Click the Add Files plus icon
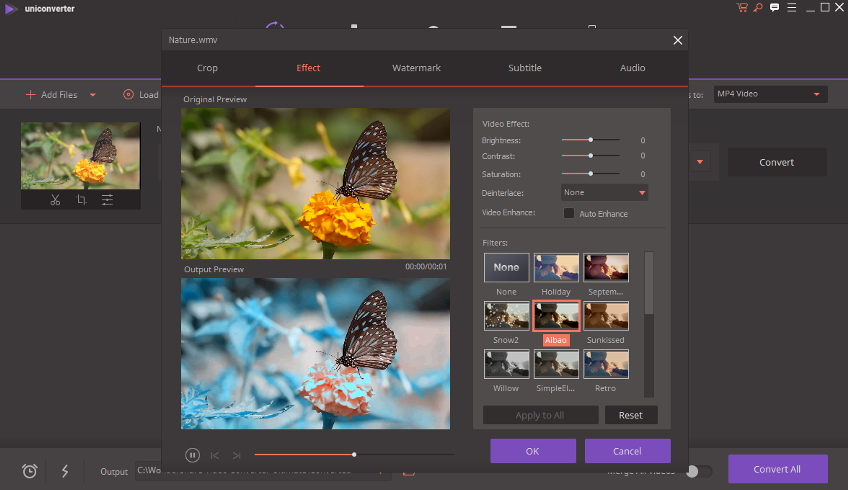The image size is (848, 490). tap(30, 95)
